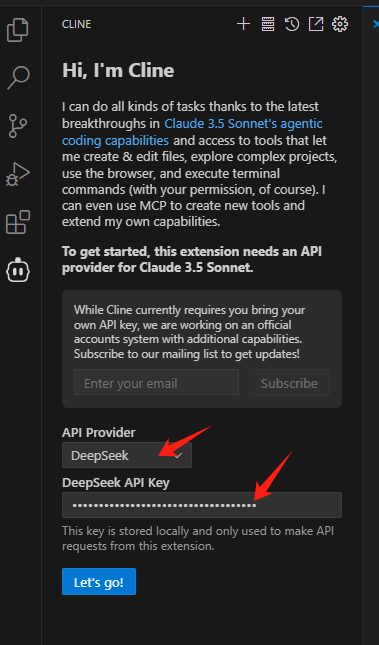Open the Source Control view icon
The width and height of the screenshot is (379, 645).
[x=18, y=126]
